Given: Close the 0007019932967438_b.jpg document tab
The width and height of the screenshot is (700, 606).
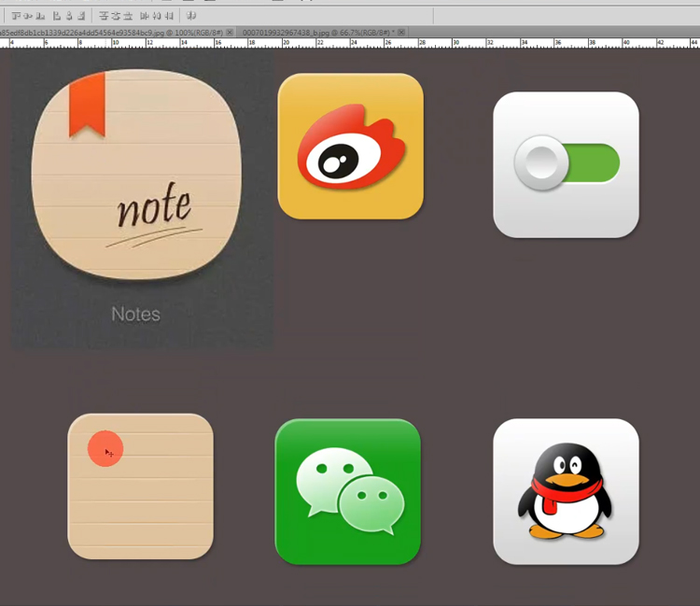Looking at the screenshot, I should click(401, 32).
